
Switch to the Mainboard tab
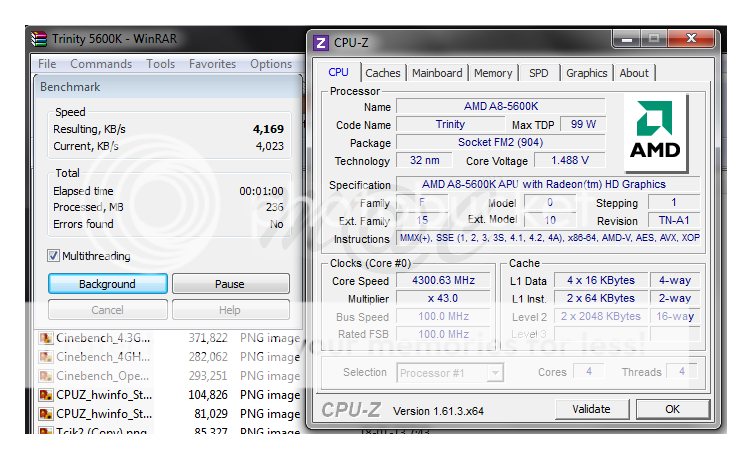pos(437,73)
